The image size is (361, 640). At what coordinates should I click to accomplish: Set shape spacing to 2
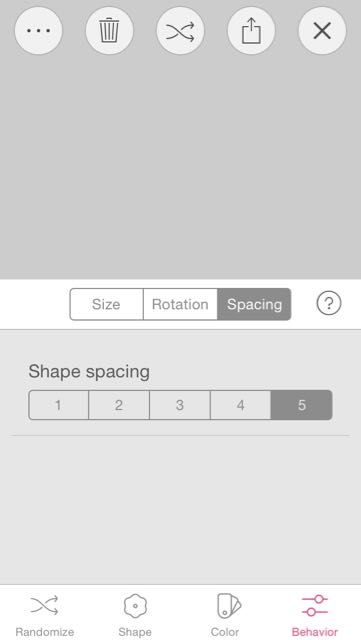(x=119, y=405)
